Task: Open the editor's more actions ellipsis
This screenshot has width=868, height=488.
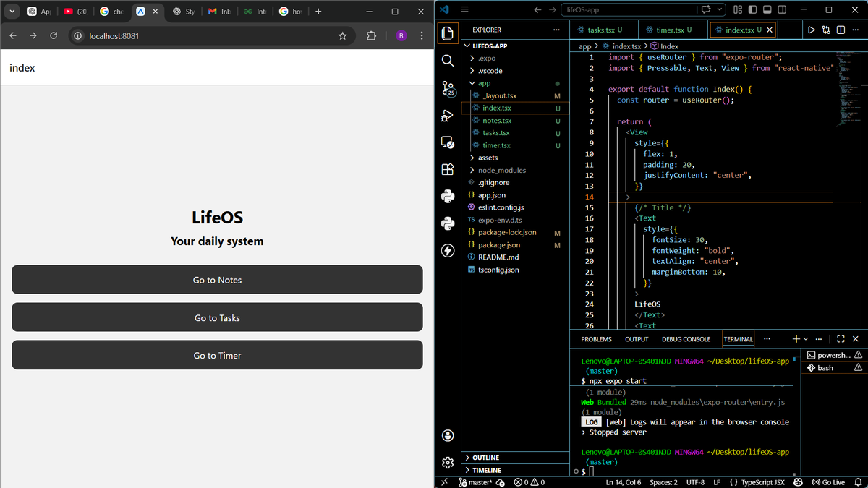Action: pos(856,30)
